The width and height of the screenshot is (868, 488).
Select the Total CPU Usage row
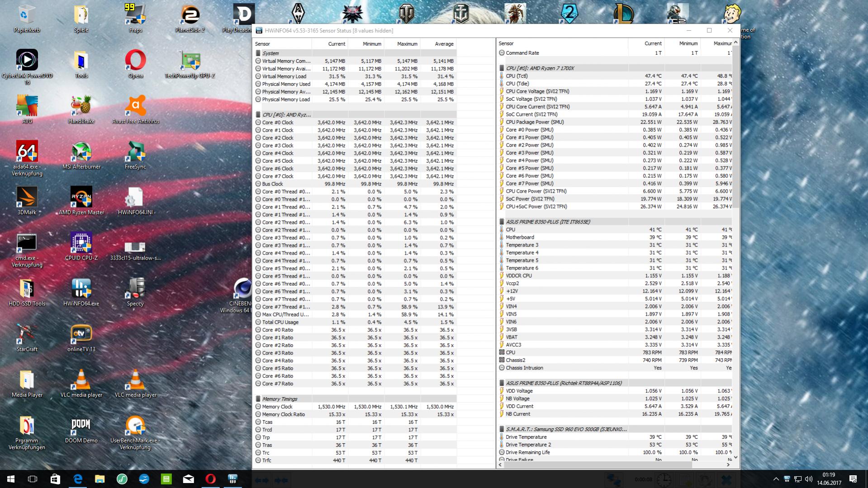coord(355,322)
